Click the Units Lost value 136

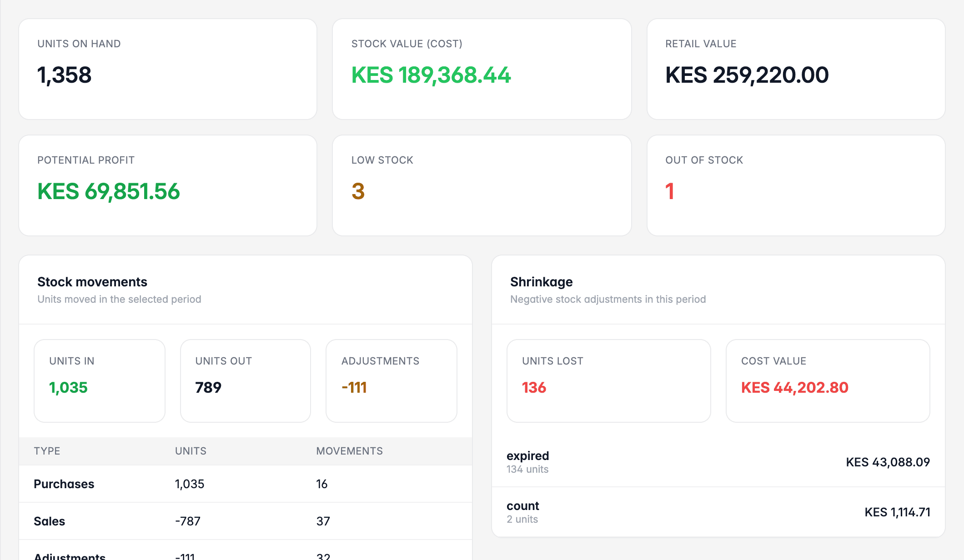pyautogui.click(x=534, y=387)
